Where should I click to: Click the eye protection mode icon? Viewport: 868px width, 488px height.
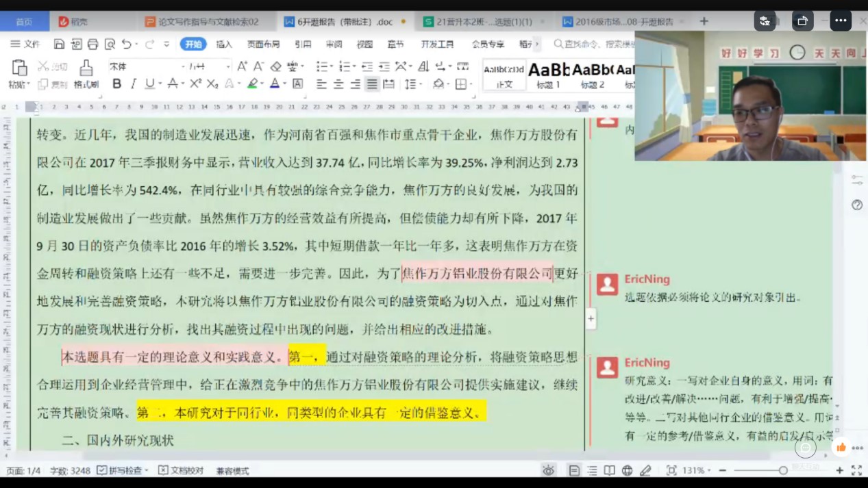click(548, 471)
